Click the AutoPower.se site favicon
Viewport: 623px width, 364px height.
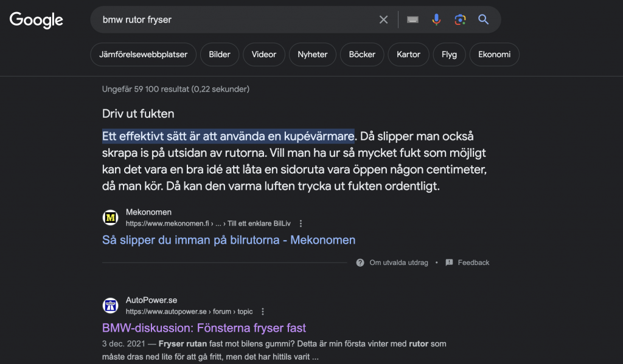[111, 306]
